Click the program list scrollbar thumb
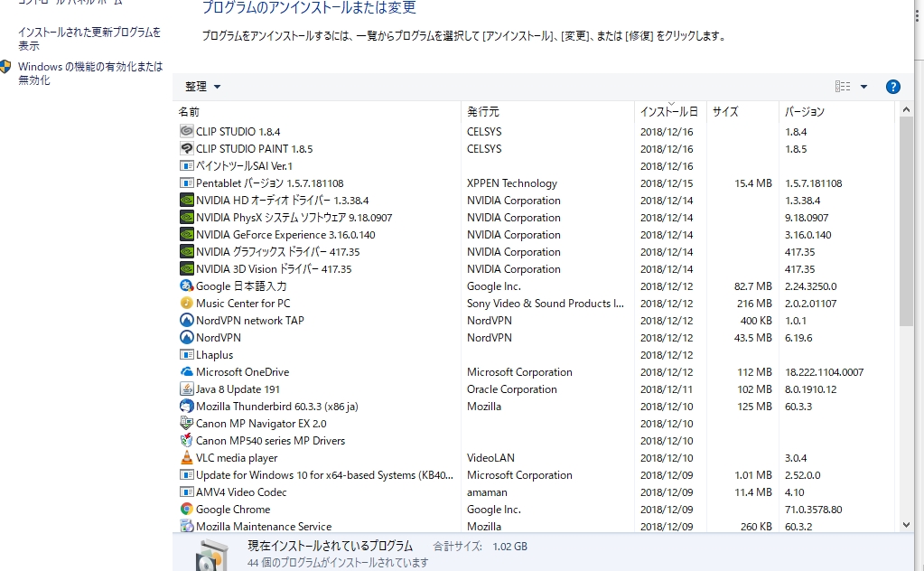 906,221
